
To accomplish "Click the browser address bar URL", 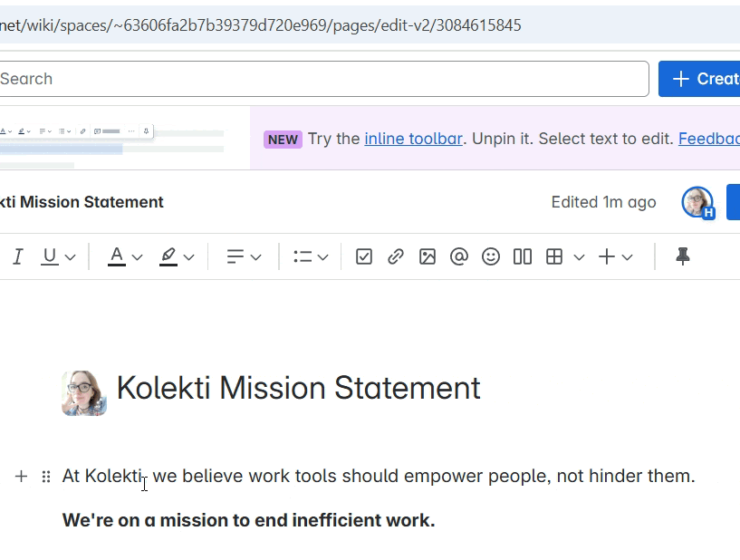I will coord(261,25).
